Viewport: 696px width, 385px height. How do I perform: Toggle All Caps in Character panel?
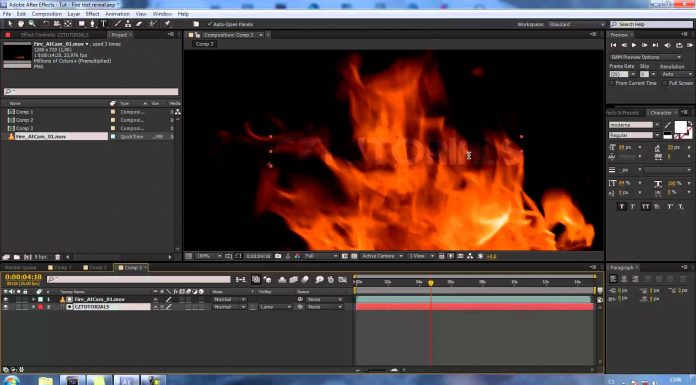click(645, 206)
